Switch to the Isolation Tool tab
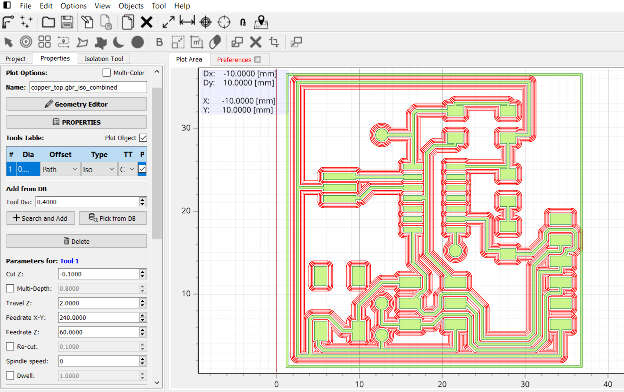 [104, 59]
